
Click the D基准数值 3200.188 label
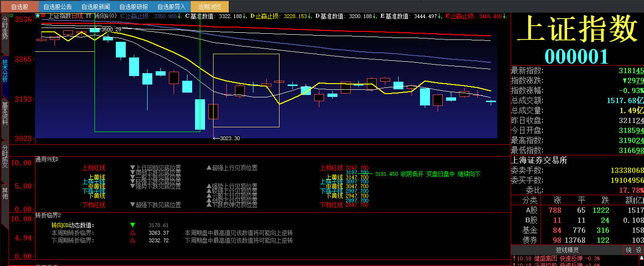click(345, 16)
